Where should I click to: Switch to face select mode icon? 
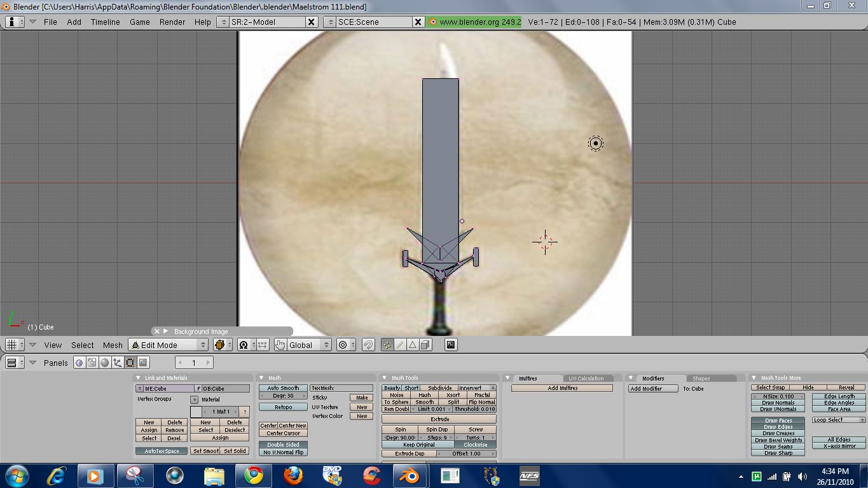[x=412, y=345]
